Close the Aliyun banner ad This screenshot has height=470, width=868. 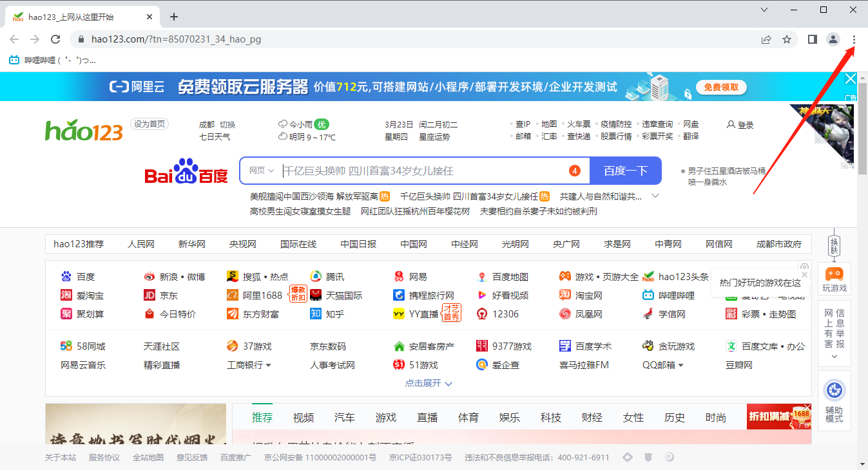click(x=851, y=79)
